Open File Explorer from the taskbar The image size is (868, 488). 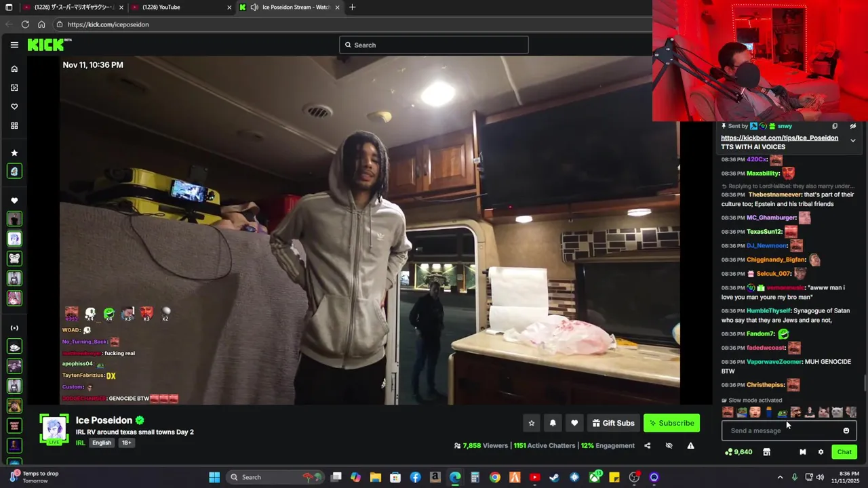click(x=376, y=477)
